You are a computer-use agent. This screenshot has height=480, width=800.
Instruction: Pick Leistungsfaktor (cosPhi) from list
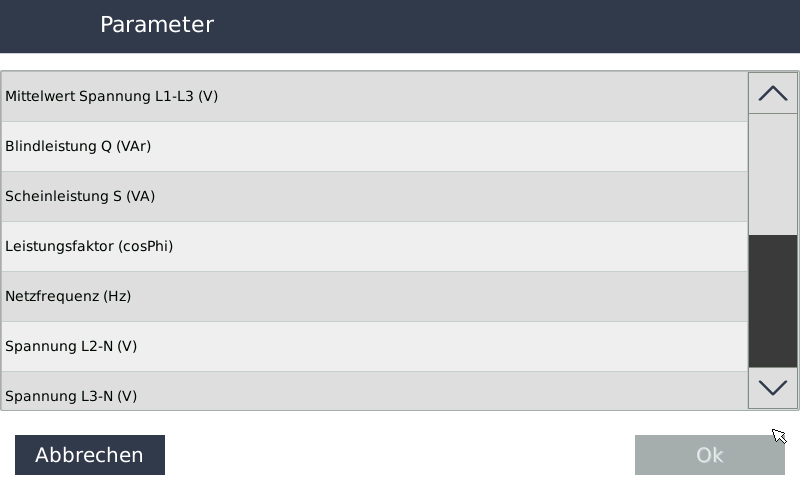tap(374, 247)
